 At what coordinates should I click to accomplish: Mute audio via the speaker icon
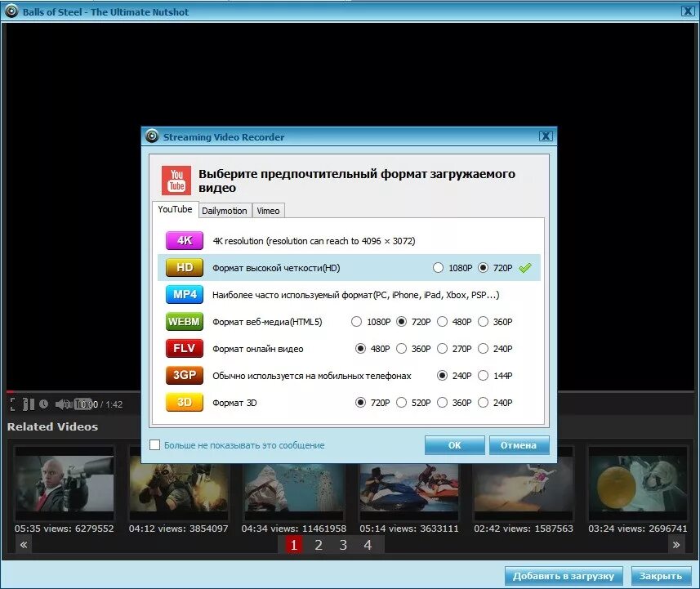click(x=60, y=404)
